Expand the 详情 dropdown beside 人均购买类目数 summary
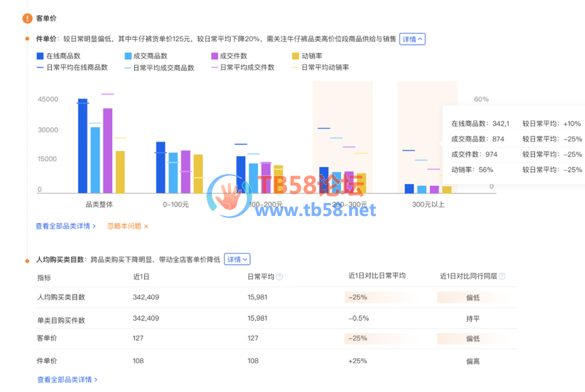 click(x=237, y=259)
